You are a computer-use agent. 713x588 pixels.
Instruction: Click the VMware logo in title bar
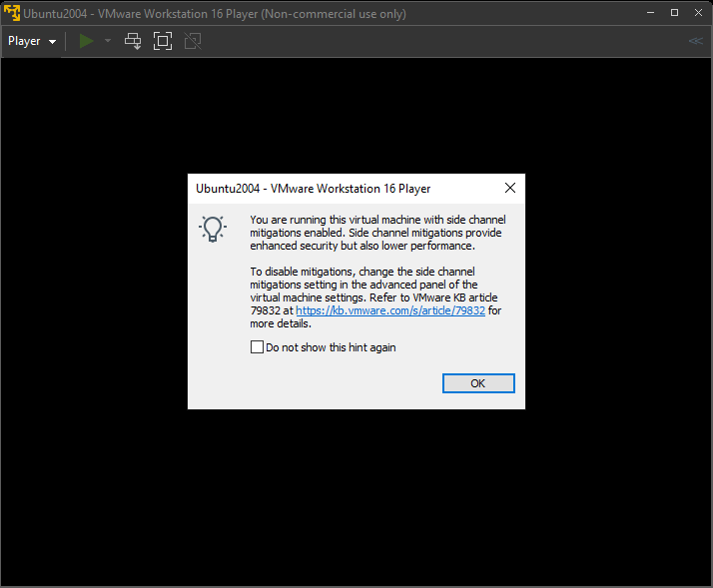coord(12,13)
